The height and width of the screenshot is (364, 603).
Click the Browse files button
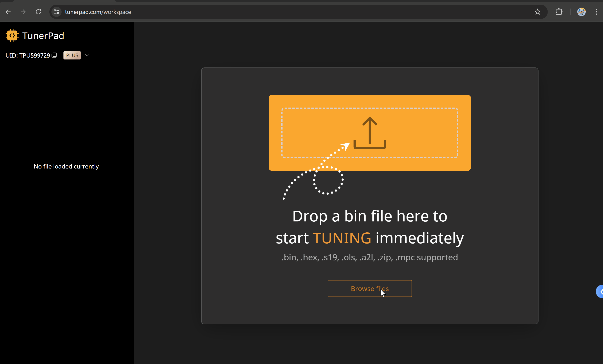(370, 288)
